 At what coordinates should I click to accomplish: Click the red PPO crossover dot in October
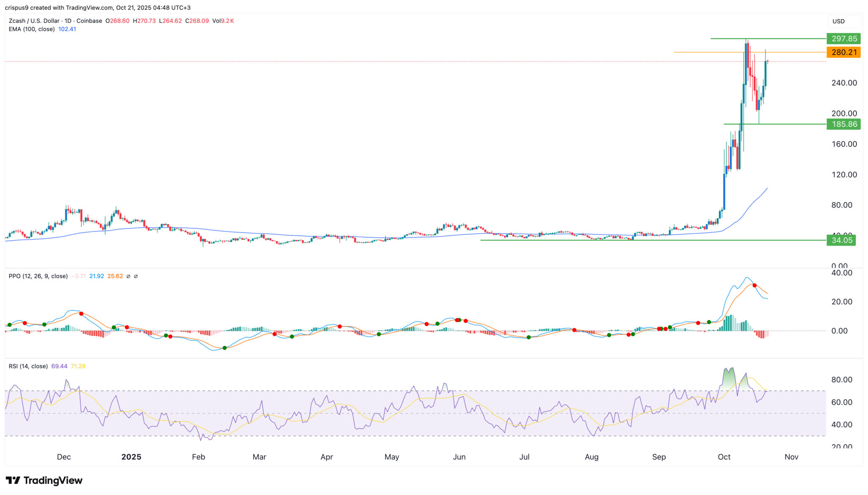coord(754,285)
